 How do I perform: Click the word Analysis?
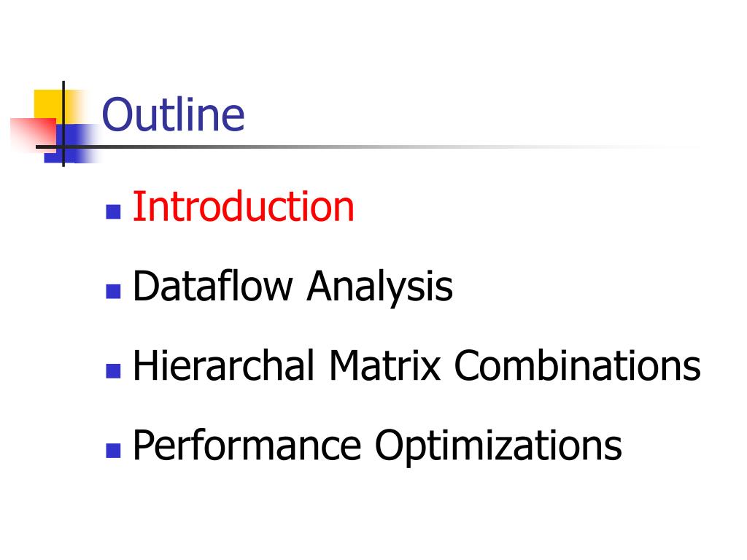point(380,287)
